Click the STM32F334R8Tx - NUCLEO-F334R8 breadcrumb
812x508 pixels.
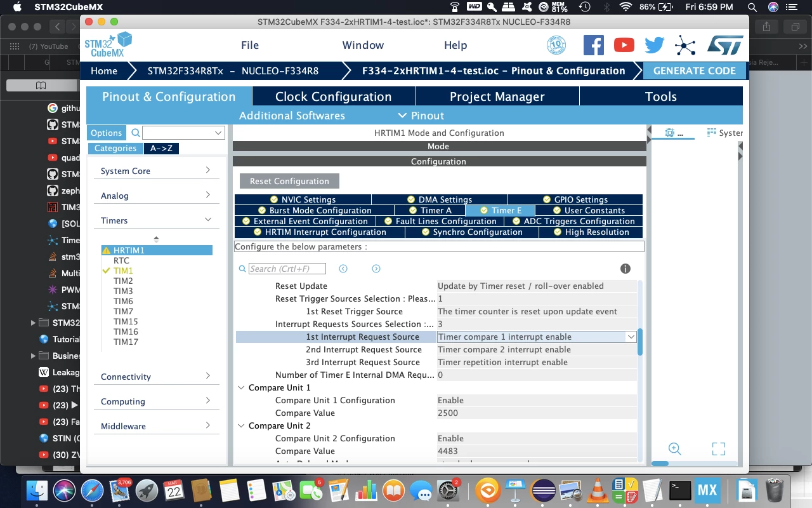(x=233, y=70)
